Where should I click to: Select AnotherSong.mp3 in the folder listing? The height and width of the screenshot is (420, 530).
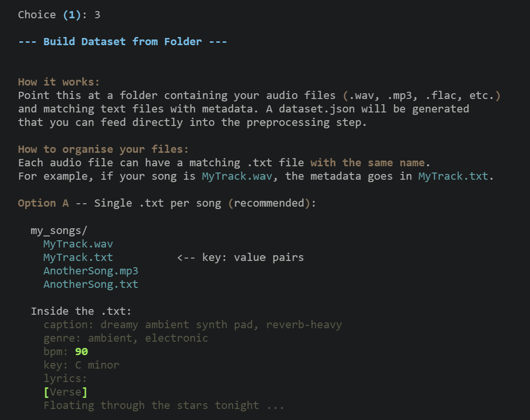(x=90, y=271)
